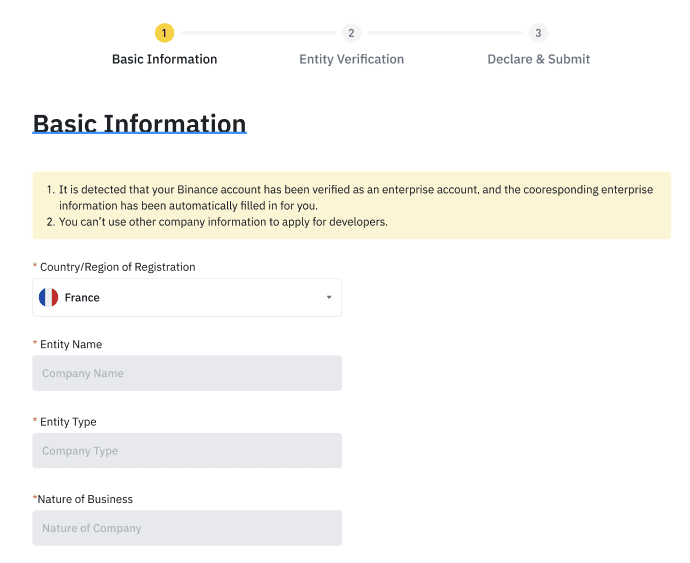Focus the Company Name field
Viewport: 690px width, 563px height.
click(x=187, y=373)
